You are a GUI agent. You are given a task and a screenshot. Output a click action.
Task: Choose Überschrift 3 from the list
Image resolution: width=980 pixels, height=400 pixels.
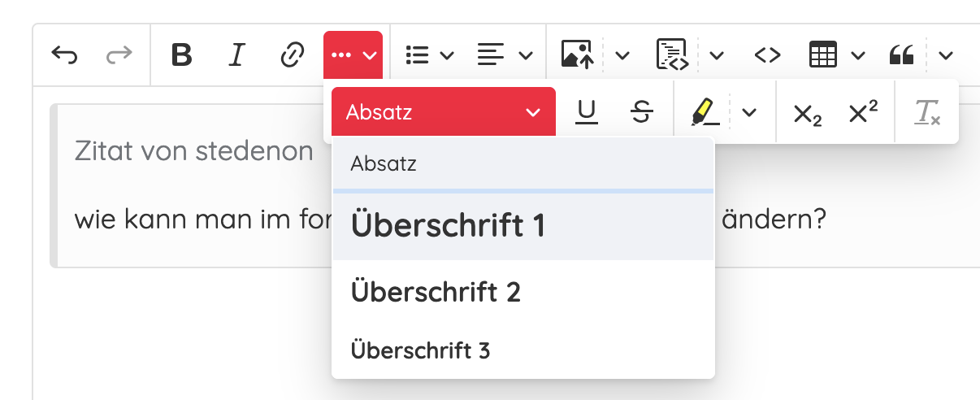(x=523, y=350)
